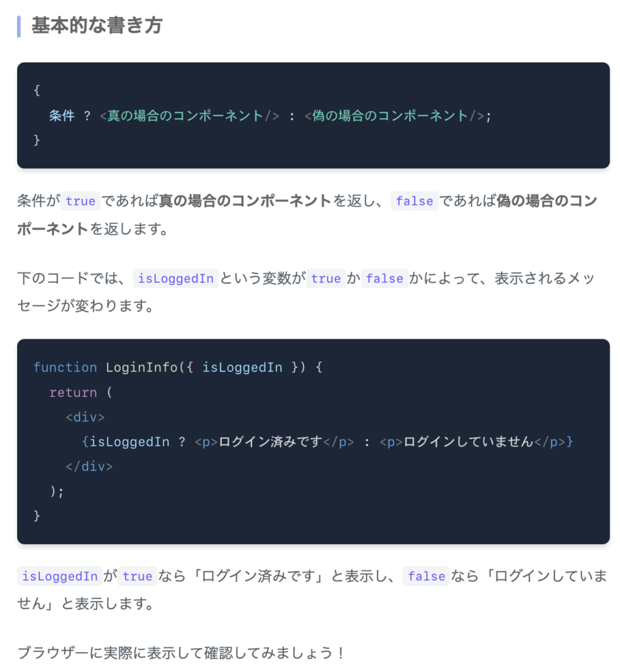Click the return keyword in the code
The height and width of the screenshot is (672, 620).
74,392
